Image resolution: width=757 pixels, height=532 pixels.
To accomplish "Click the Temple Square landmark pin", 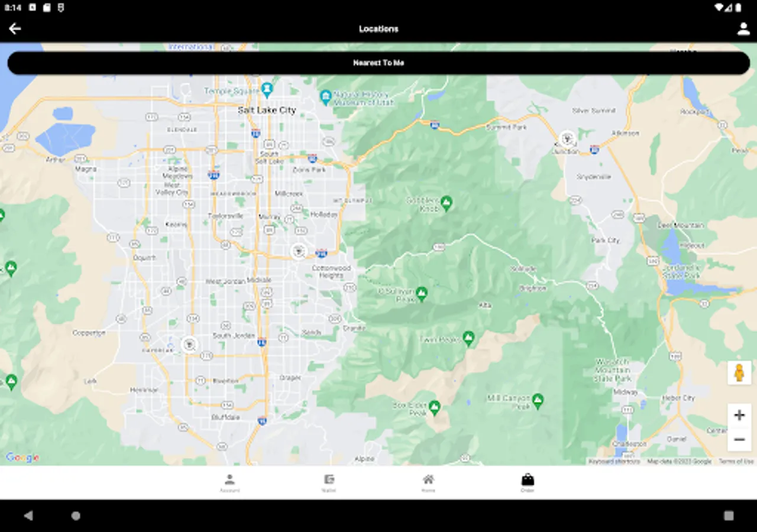I will [x=267, y=89].
